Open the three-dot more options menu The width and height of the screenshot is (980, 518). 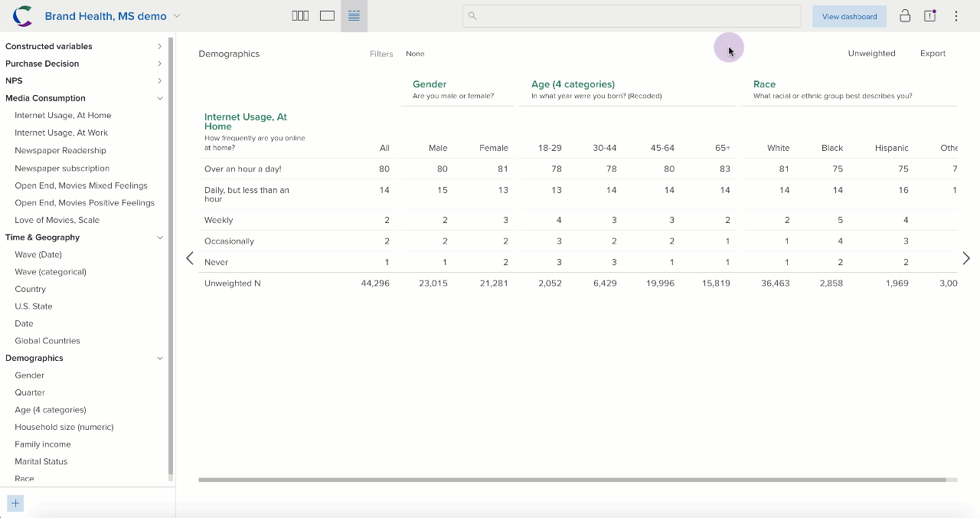point(956,16)
